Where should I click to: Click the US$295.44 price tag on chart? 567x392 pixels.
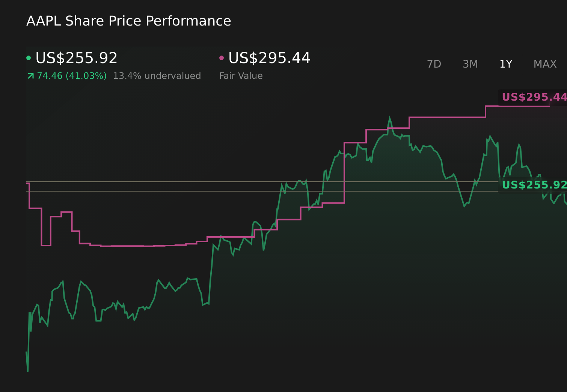click(x=533, y=97)
